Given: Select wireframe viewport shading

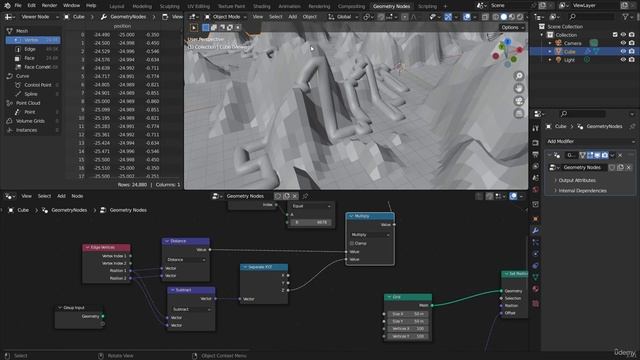Looking at the screenshot, I should pos(496,17).
